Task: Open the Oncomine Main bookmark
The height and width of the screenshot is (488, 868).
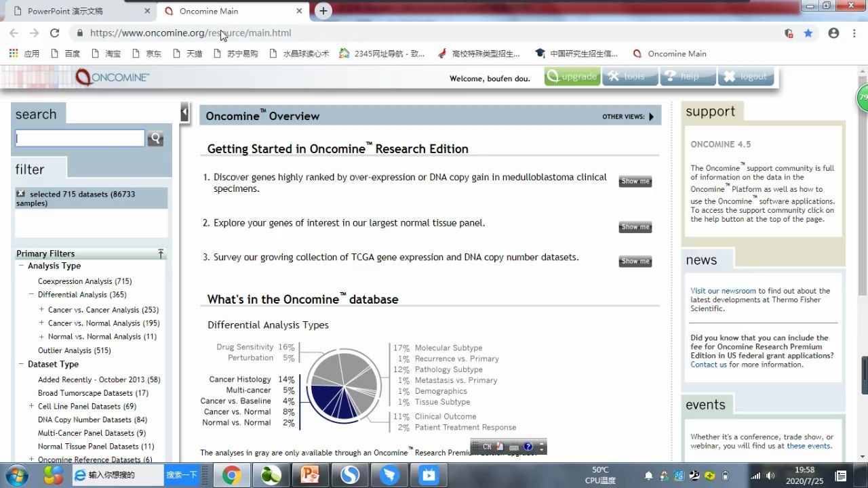Action: [669, 54]
